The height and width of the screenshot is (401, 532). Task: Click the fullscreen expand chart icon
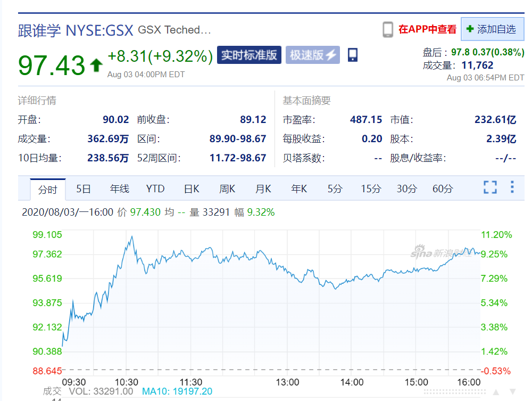pyautogui.click(x=489, y=187)
